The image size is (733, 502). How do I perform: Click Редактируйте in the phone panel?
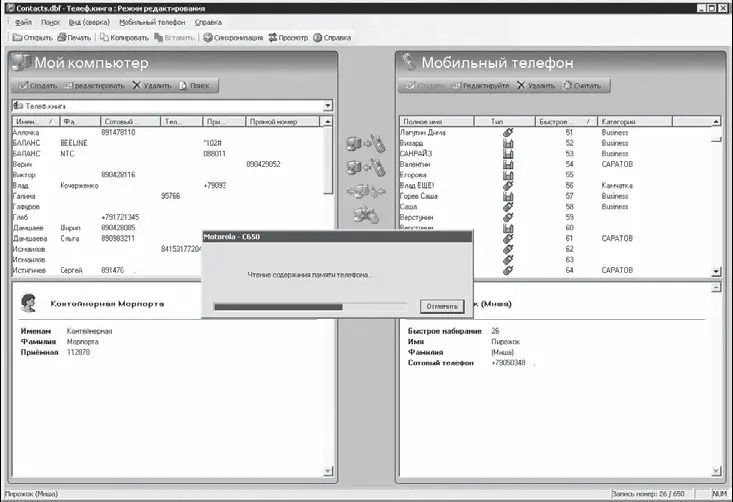point(480,86)
